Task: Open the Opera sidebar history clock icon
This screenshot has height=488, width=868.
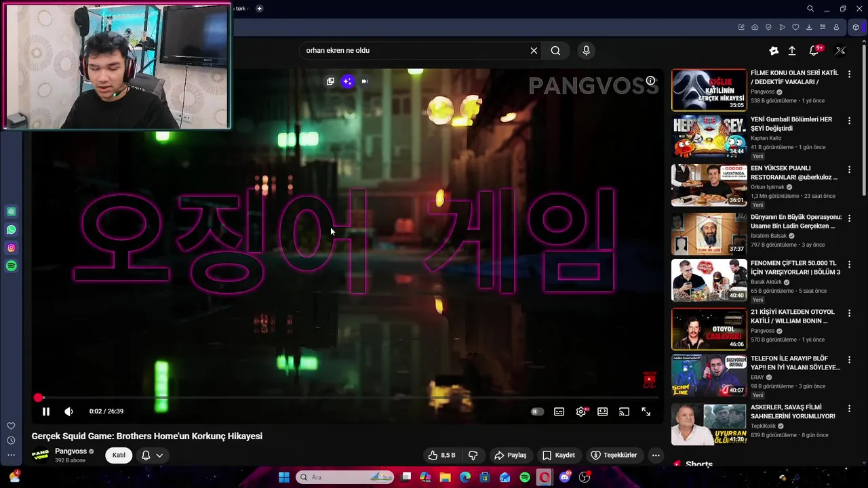Action: (x=11, y=441)
